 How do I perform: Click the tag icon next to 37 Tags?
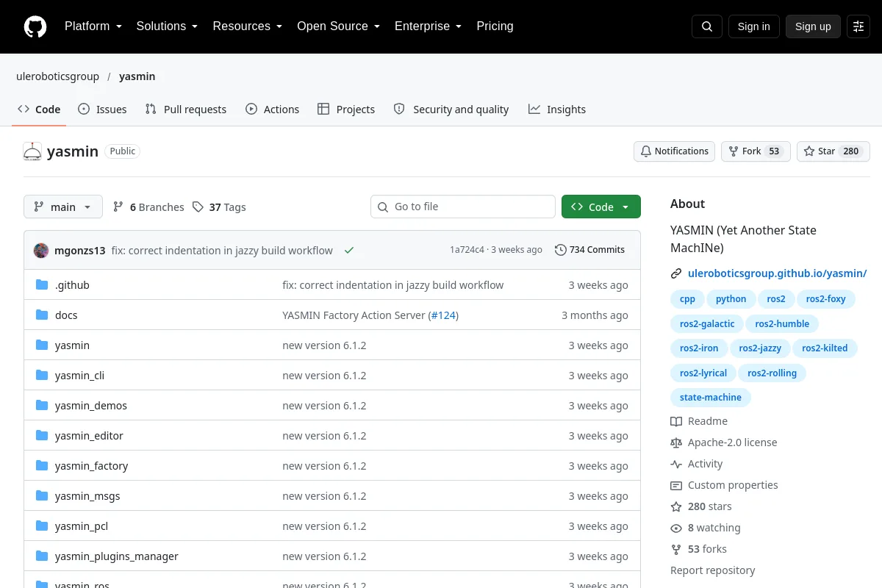[198, 207]
